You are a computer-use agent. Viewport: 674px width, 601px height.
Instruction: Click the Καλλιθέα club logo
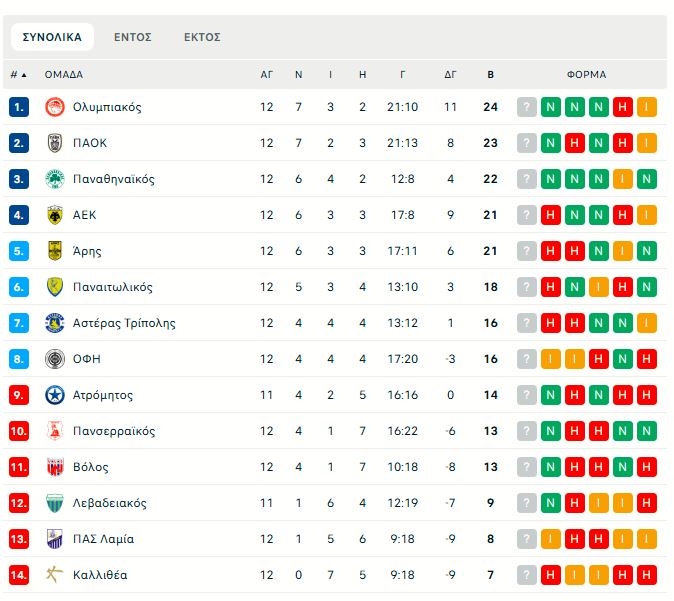[x=55, y=575]
